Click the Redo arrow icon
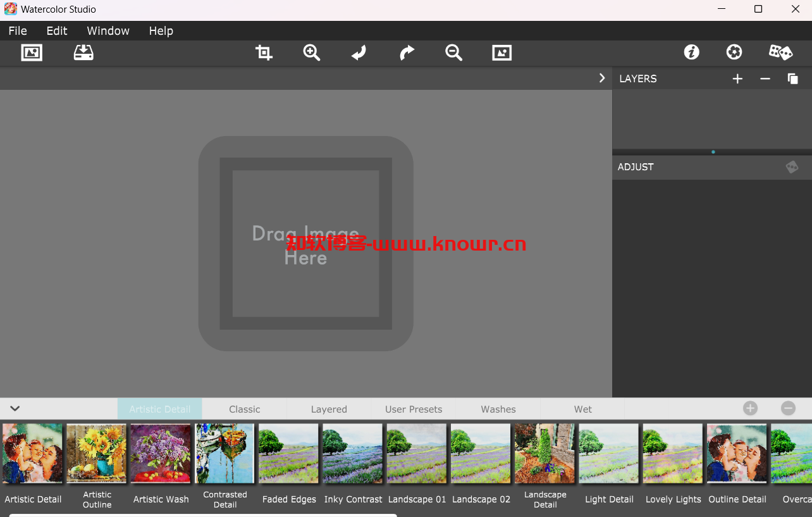 point(407,53)
